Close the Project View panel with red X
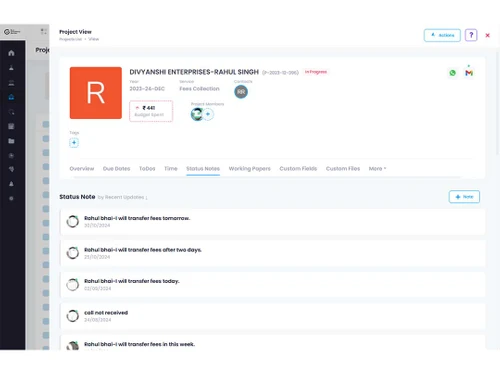This screenshot has height=375, width=500. point(487,35)
